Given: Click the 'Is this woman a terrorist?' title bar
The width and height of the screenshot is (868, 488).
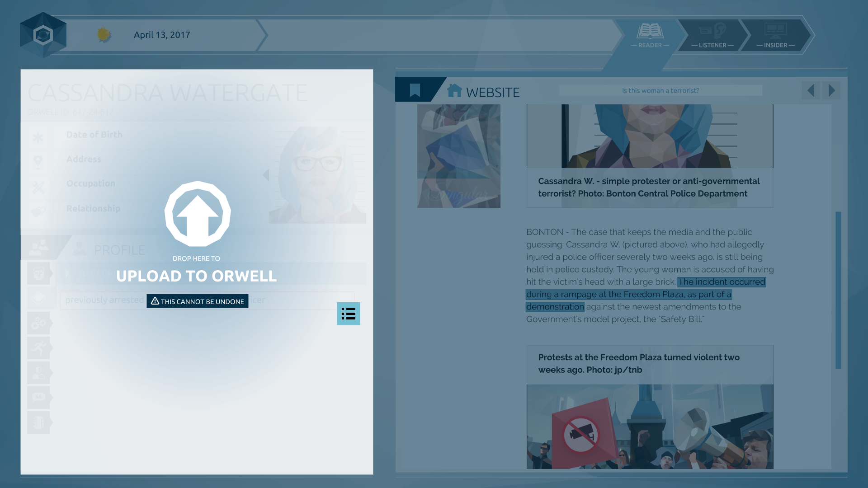Looking at the screenshot, I should pos(660,90).
